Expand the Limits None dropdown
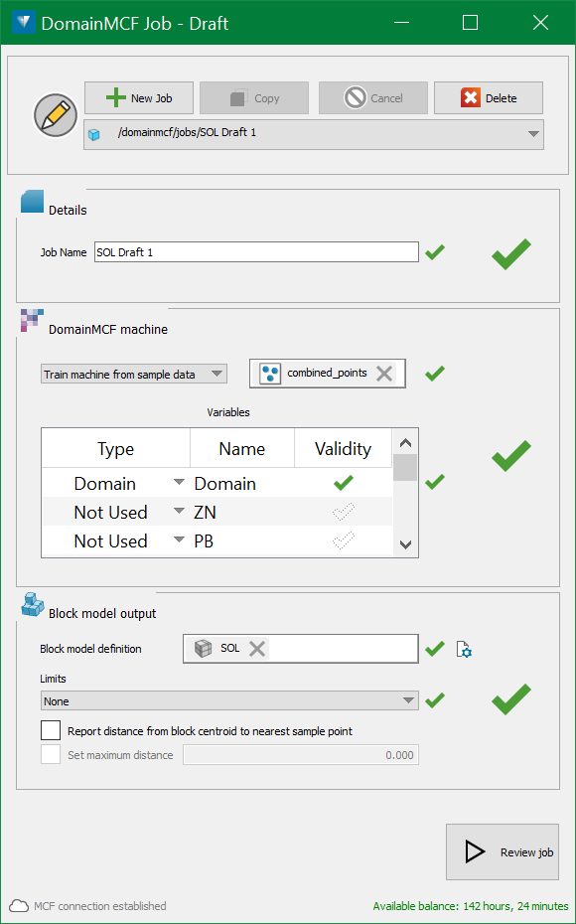This screenshot has height=924, width=576. point(229,700)
